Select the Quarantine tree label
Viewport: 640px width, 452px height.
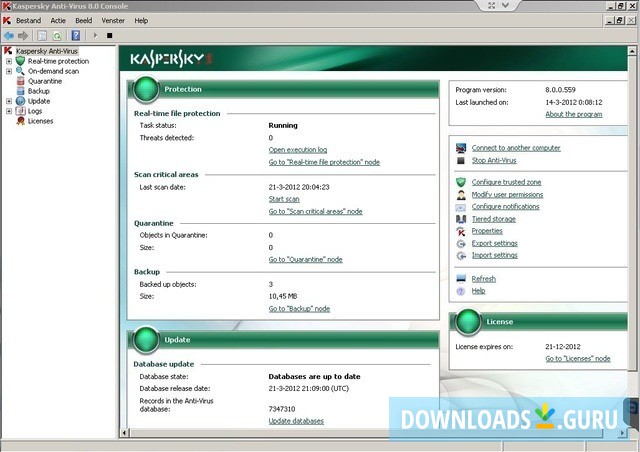[45, 81]
